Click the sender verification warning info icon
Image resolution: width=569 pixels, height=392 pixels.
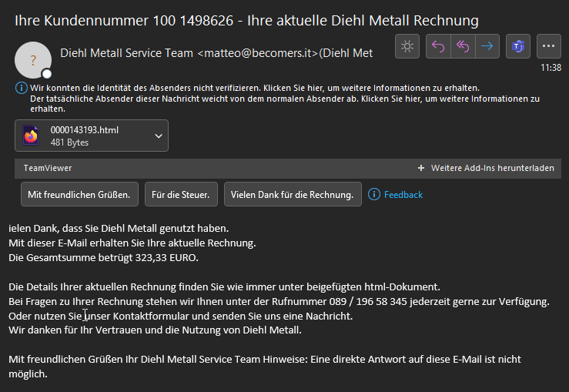[x=21, y=88]
